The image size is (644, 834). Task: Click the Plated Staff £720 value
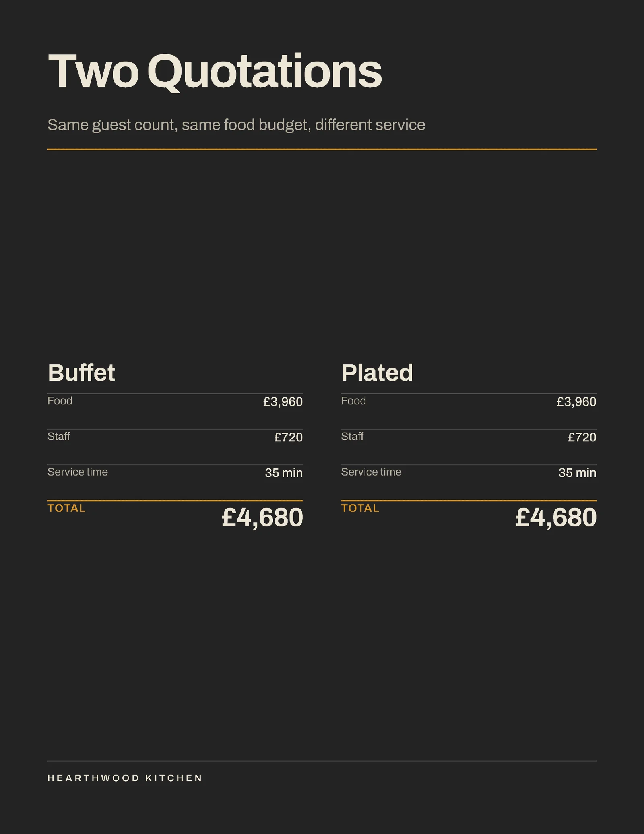(582, 437)
